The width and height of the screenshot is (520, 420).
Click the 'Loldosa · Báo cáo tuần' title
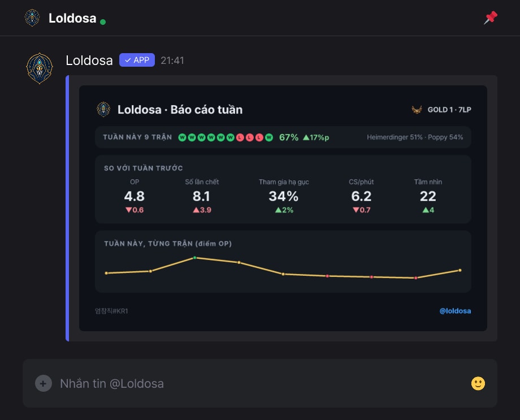[x=180, y=110]
